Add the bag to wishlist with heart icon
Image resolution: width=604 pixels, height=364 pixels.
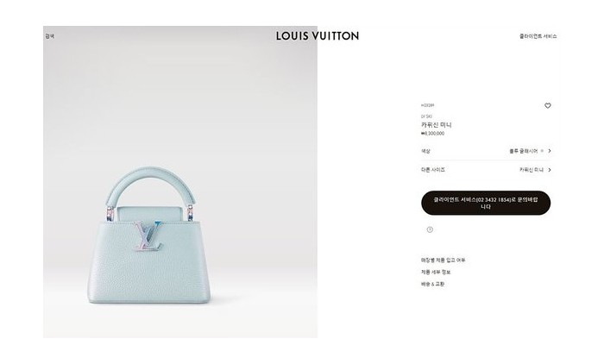pos(547,105)
